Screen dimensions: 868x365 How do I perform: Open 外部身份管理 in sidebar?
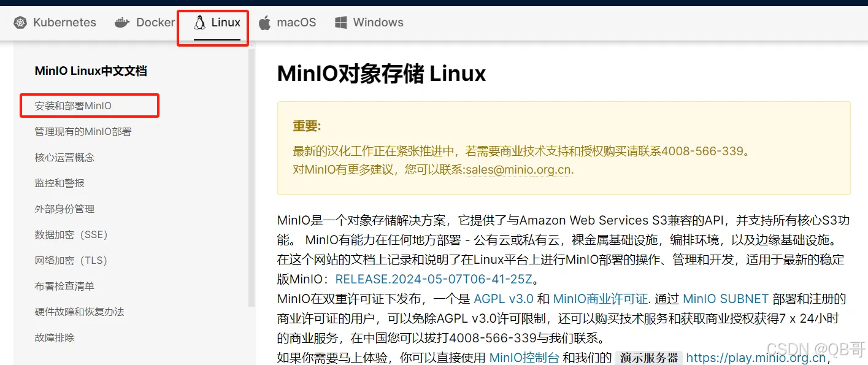64,209
